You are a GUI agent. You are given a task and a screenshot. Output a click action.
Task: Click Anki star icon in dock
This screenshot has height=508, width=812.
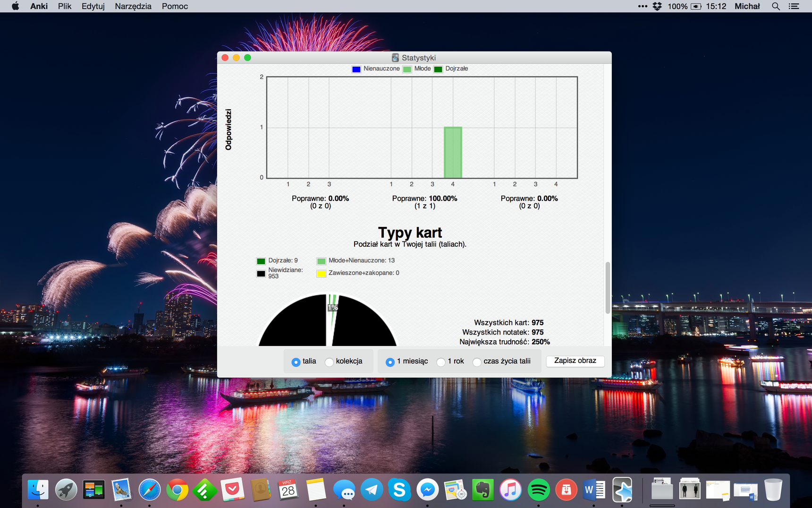click(x=622, y=490)
